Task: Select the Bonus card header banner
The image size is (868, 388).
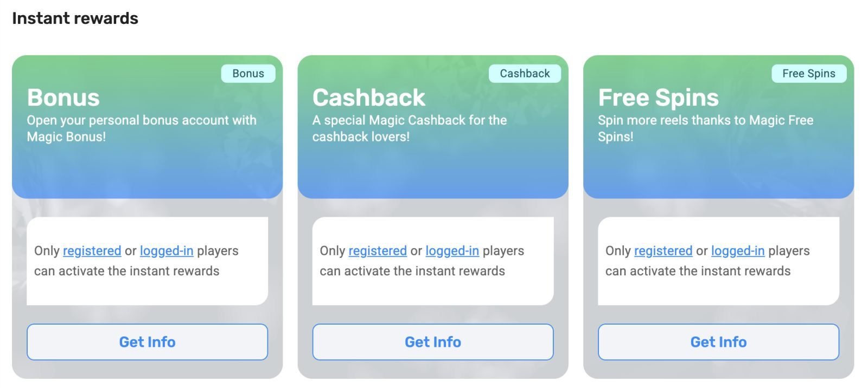Action: tap(147, 125)
